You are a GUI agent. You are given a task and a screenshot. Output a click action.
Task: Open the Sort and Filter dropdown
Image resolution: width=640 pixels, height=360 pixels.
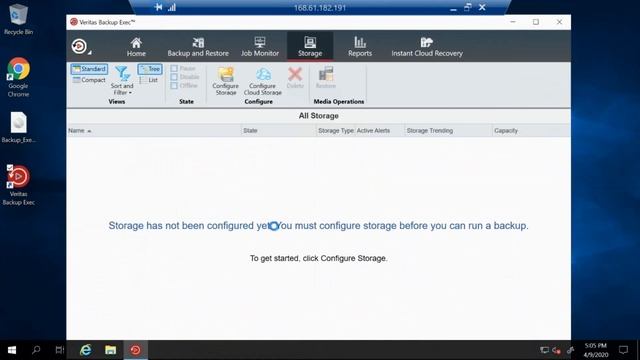122,81
